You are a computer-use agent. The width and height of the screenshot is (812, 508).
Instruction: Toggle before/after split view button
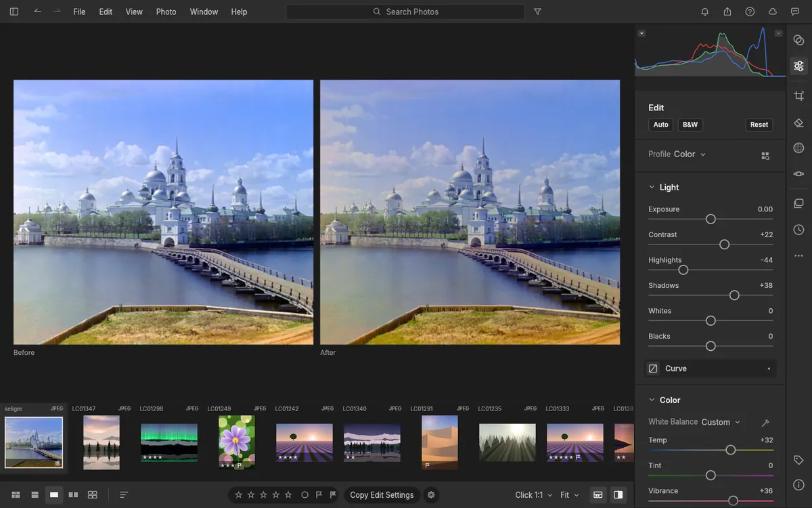click(618, 495)
